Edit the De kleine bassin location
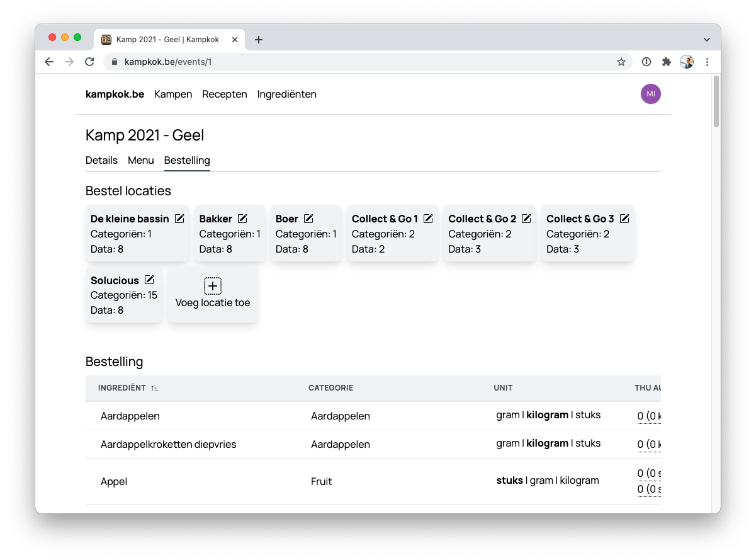This screenshot has width=756, height=560. tap(179, 219)
